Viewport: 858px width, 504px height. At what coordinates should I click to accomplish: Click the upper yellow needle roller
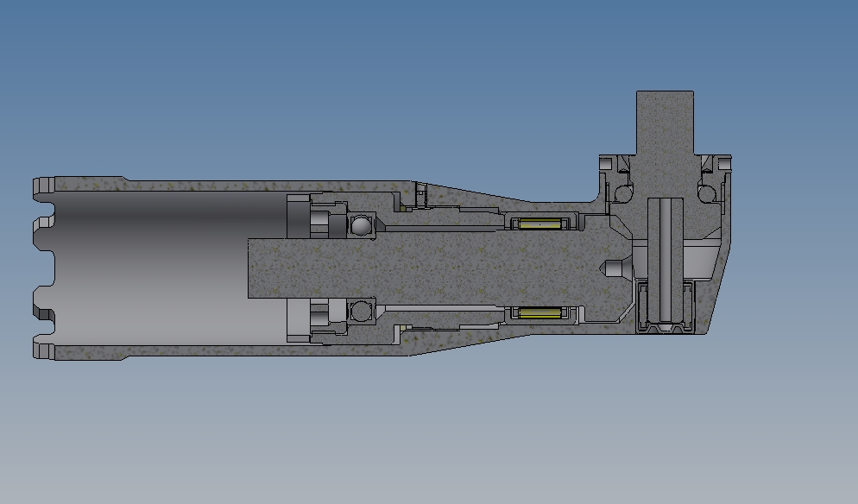coord(539,224)
